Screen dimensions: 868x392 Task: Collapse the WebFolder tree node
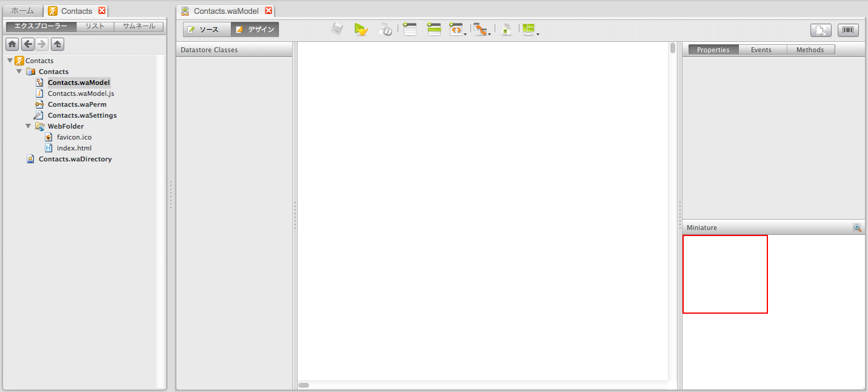pos(28,126)
